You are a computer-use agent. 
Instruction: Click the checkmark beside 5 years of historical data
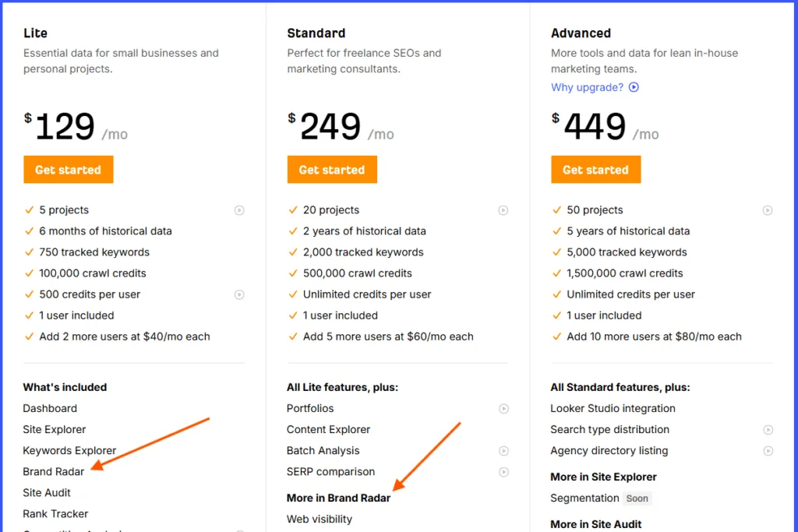(558, 231)
